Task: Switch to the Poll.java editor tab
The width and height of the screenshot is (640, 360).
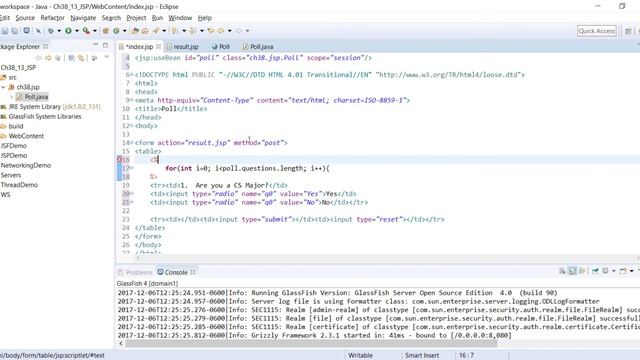Action: pyautogui.click(x=258, y=47)
